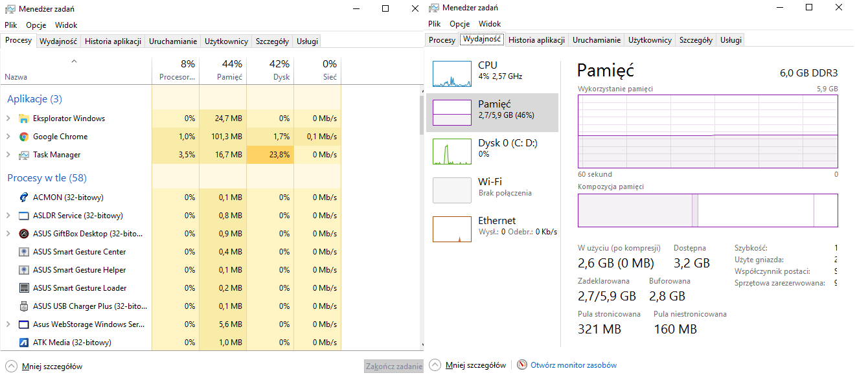Switch to Wydajność tab in left window
Screen dimensions: 868x384
click(58, 41)
